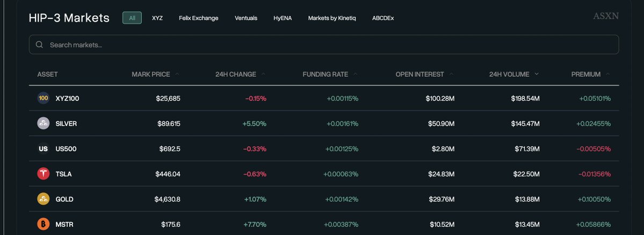Click the 24H VOLUME column header label
The image size is (644, 235).
pyautogui.click(x=509, y=75)
